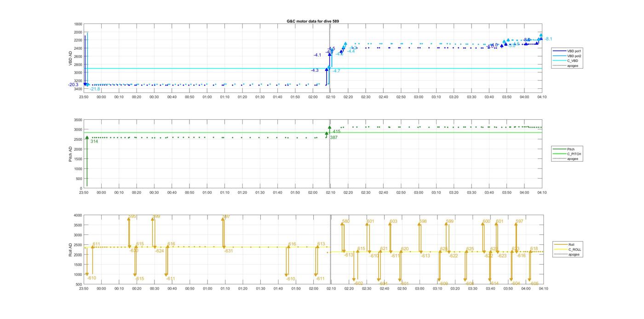
Task: Click the 387 label in Pitch plot
Action: point(333,138)
